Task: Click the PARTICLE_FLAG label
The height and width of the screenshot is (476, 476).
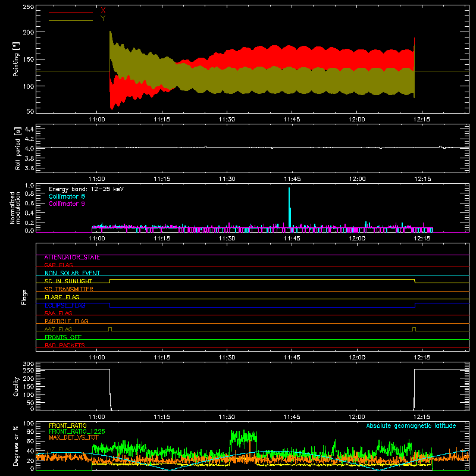Action: coord(67,321)
